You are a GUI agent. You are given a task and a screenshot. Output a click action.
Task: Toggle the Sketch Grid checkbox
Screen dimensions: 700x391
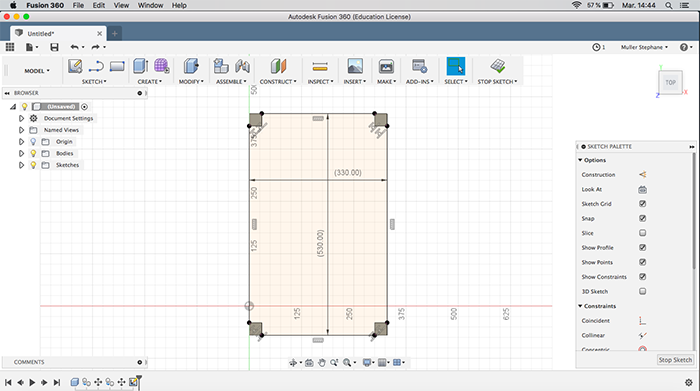tap(642, 204)
